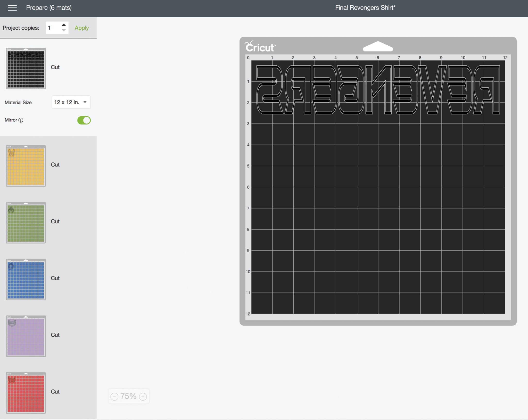
Task: Toggle the Mirror switch off
Action: click(84, 120)
